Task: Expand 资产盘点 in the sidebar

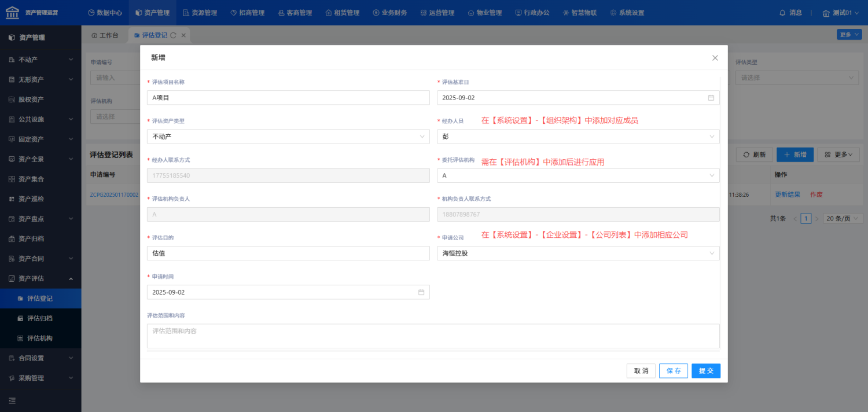Action: pyautogui.click(x=41, y=219)
